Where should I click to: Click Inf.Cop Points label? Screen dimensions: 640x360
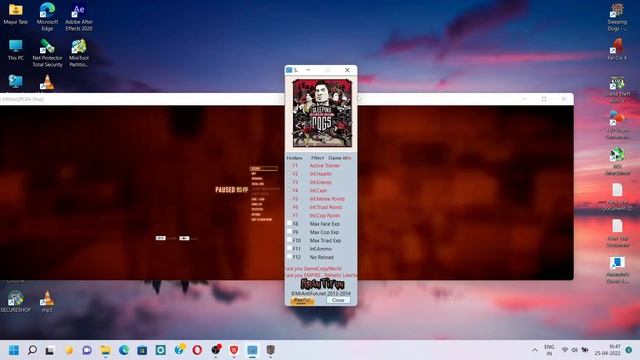[x=324, y=216]
